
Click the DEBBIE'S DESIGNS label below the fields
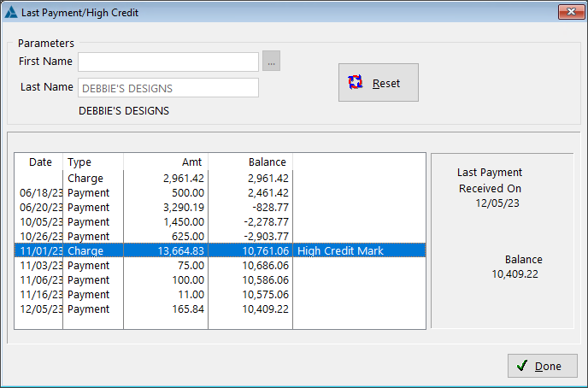[124, 111]
